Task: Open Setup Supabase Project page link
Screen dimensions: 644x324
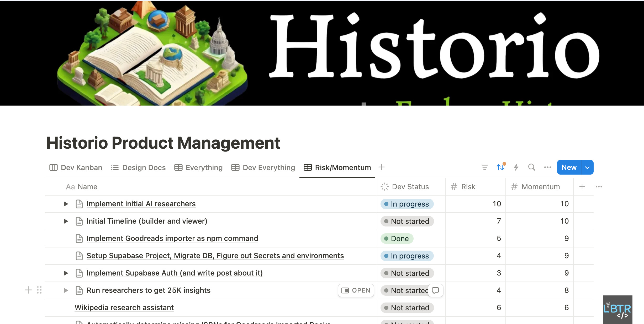Action: [215, 256]
